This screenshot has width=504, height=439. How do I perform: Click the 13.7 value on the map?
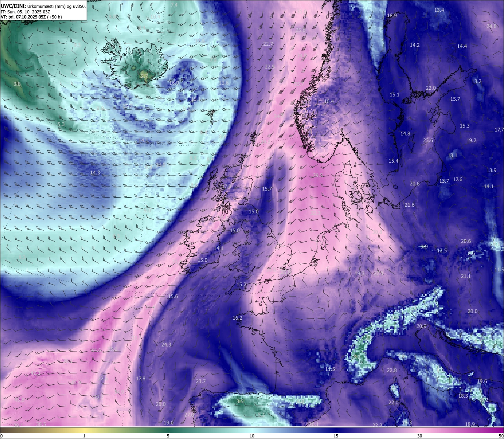(x=444, y=181)
